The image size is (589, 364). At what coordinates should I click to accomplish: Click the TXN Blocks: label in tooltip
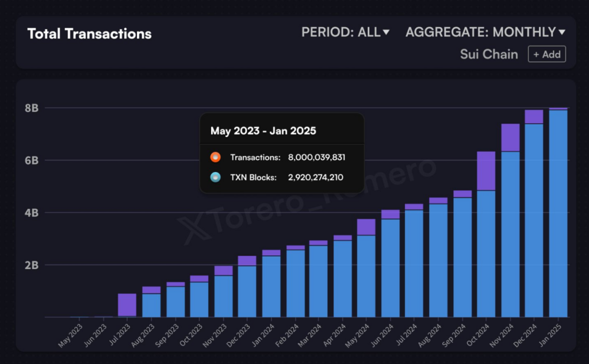click(254, 177)
